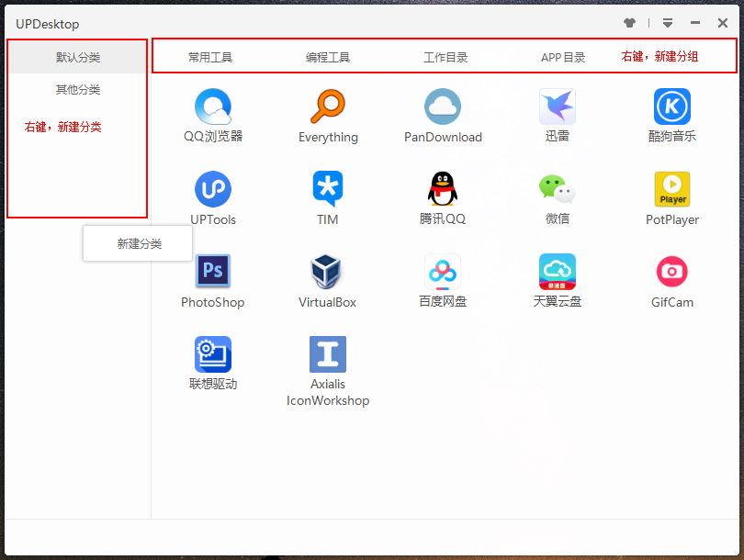Launch the Everything search icon

click(328, 106)
